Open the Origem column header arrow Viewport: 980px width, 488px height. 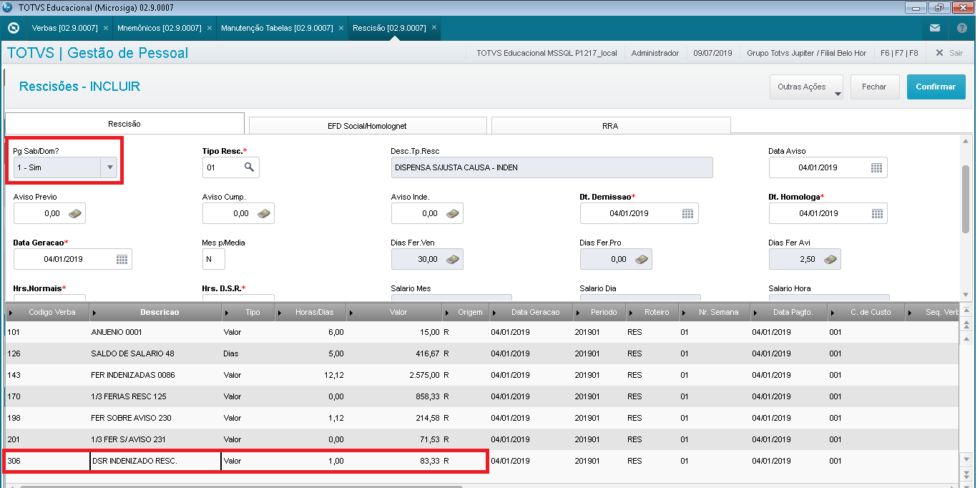pos(449,313)
